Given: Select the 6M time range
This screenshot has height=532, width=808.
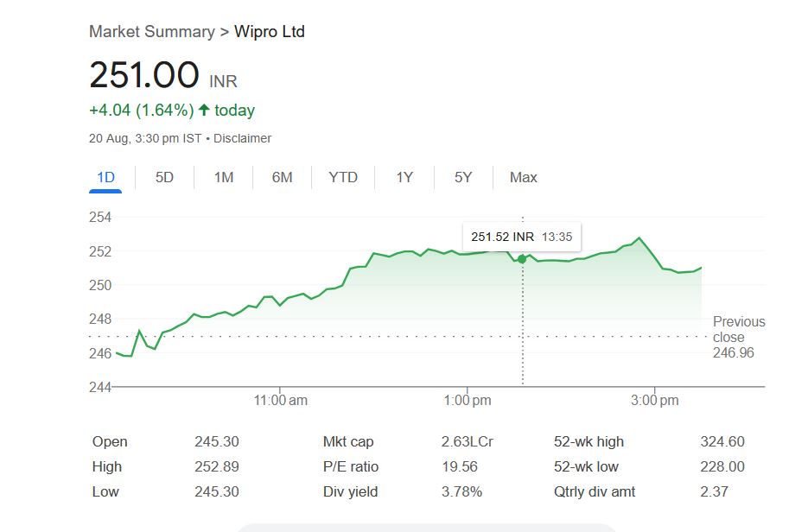Looking at the screenshot, I should pos(282,178).
